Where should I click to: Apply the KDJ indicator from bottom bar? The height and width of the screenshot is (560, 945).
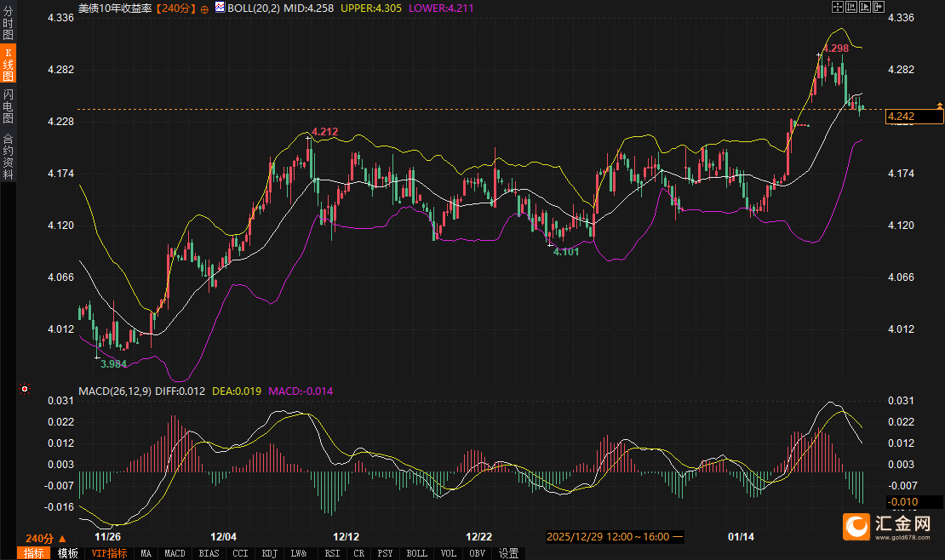pyautogui.click(x=269, y=553)
